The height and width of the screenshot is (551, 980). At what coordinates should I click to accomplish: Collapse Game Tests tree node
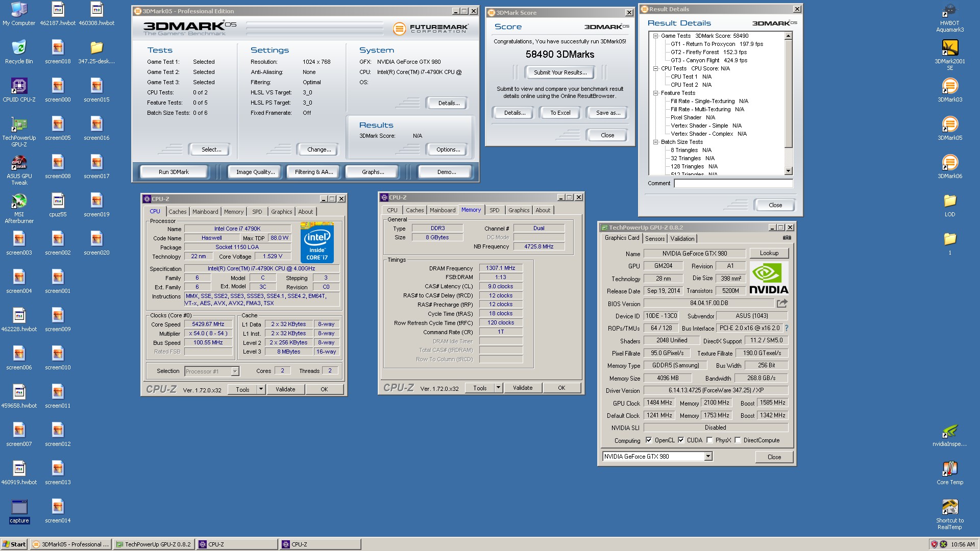pos(656,36)
